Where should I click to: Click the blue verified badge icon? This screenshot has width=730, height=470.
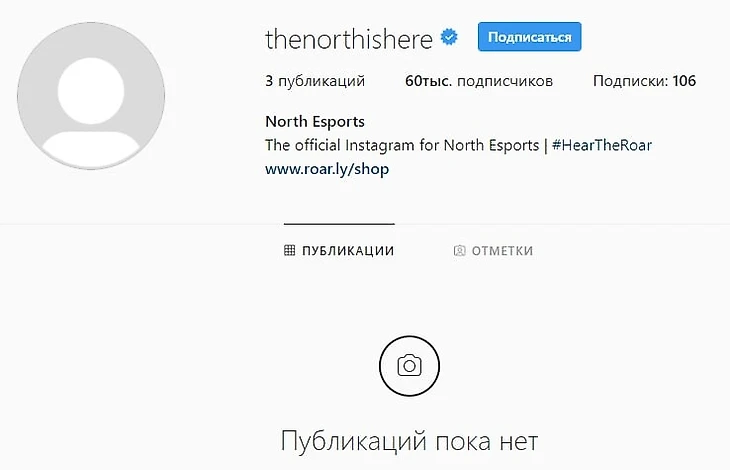pyautogui.click(x=449, y=37)
